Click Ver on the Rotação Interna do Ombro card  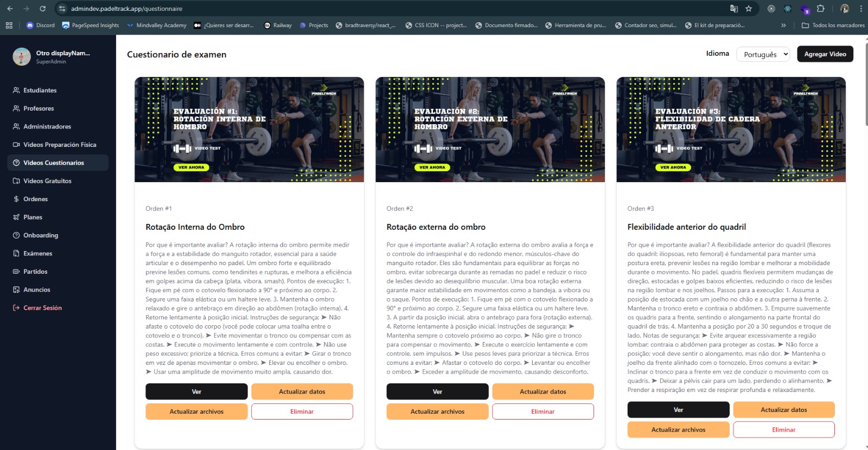[x=196, y=391]
